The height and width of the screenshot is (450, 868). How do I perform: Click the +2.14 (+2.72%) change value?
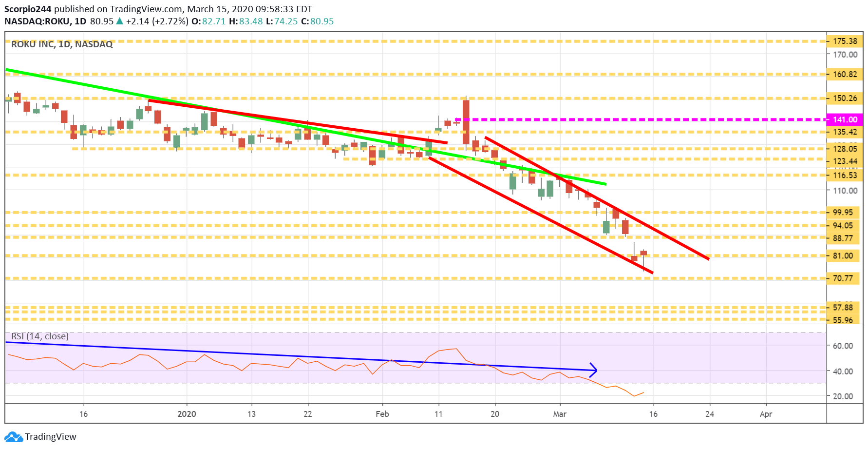click(x=157, y=21)
